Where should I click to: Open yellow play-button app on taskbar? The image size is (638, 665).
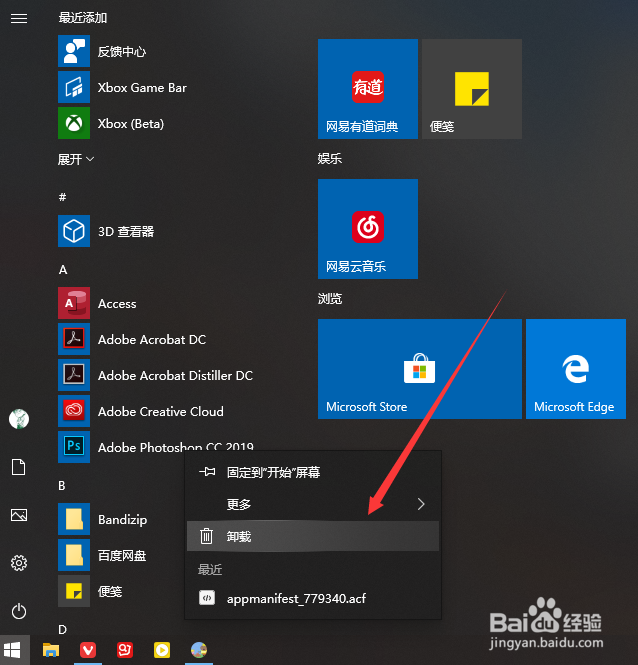pyautogui.click(x=162, y=650)
